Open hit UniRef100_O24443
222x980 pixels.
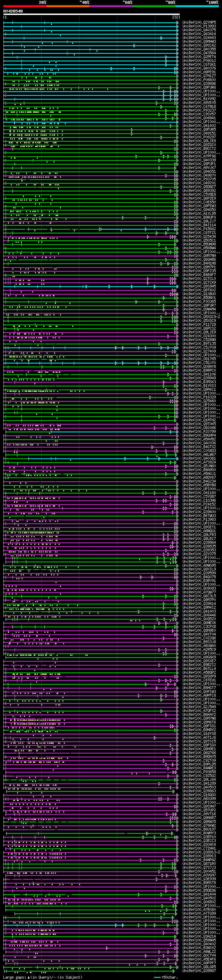[x=199, y=38]
